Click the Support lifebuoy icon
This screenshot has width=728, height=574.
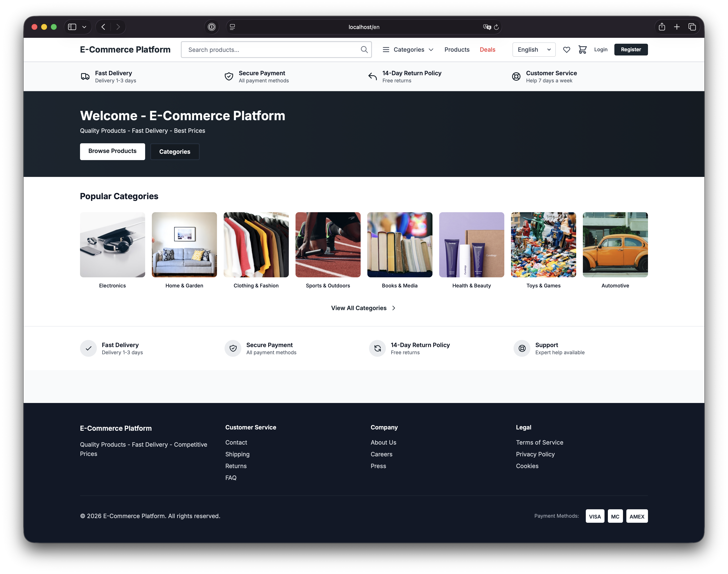point(522,349)
